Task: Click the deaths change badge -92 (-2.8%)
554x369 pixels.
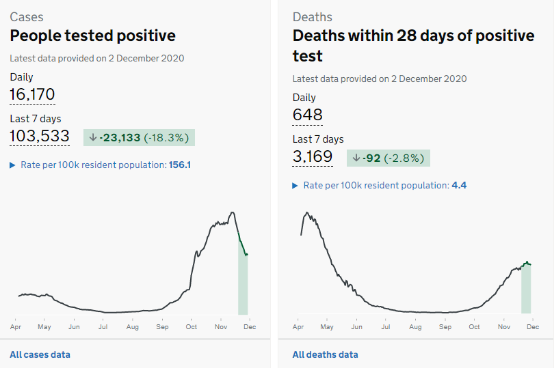Action: [x=388, y=158]
